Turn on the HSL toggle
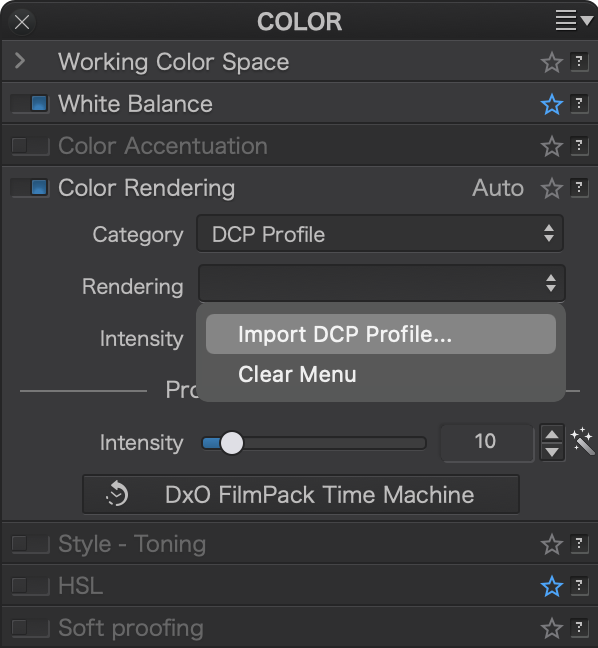 [x=30, y=586]
